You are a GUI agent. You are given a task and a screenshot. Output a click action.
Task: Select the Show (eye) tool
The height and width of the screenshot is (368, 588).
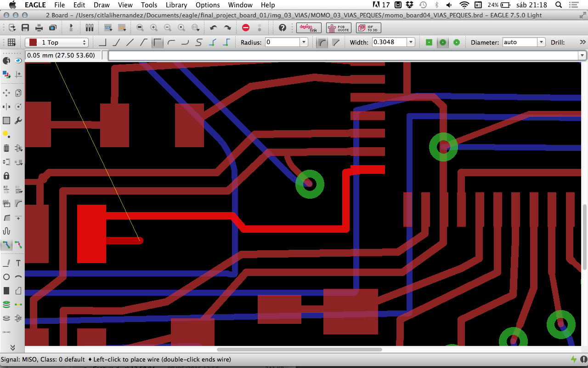[18, 60]
